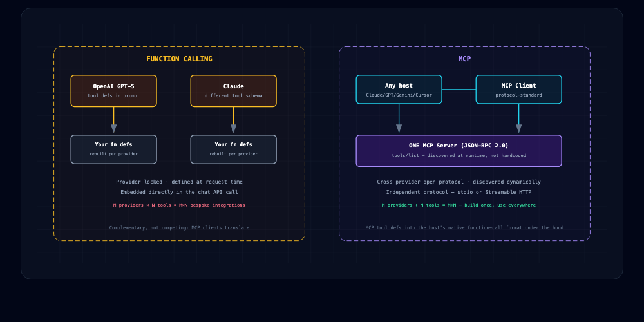
Task: Click 'tools/list — discovered at runtime' text
Action: tap(459, 156)
